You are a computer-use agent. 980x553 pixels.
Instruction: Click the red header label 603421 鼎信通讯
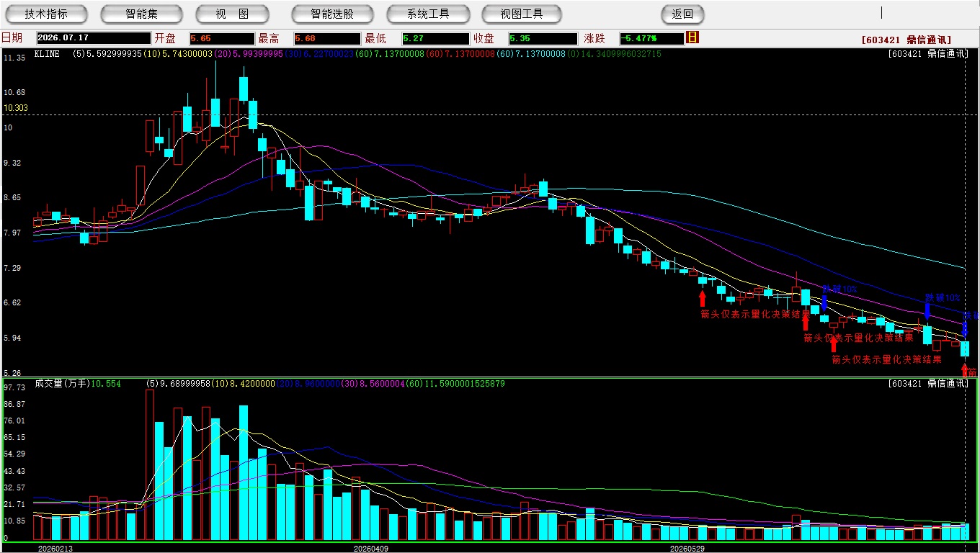pos(906,40)
